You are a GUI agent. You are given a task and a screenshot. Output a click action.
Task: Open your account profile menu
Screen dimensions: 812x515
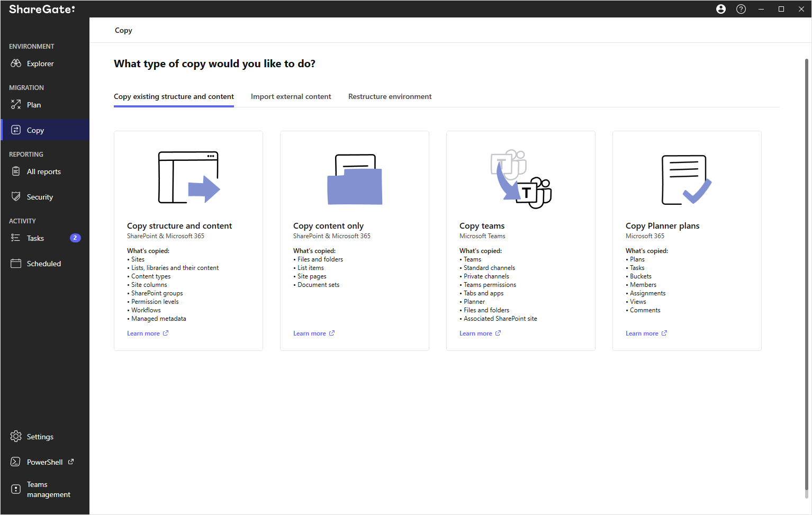(x=720, y=9)
